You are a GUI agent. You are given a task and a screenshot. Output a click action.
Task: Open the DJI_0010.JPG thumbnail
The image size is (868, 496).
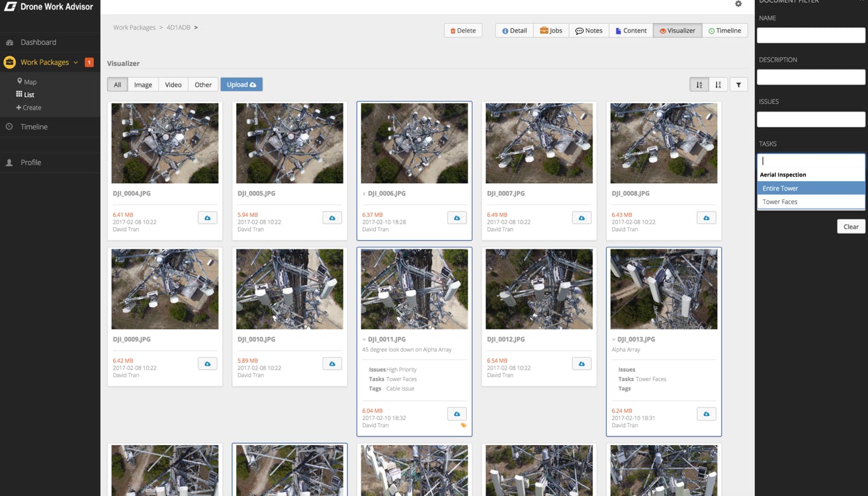(x=290, y=289)
